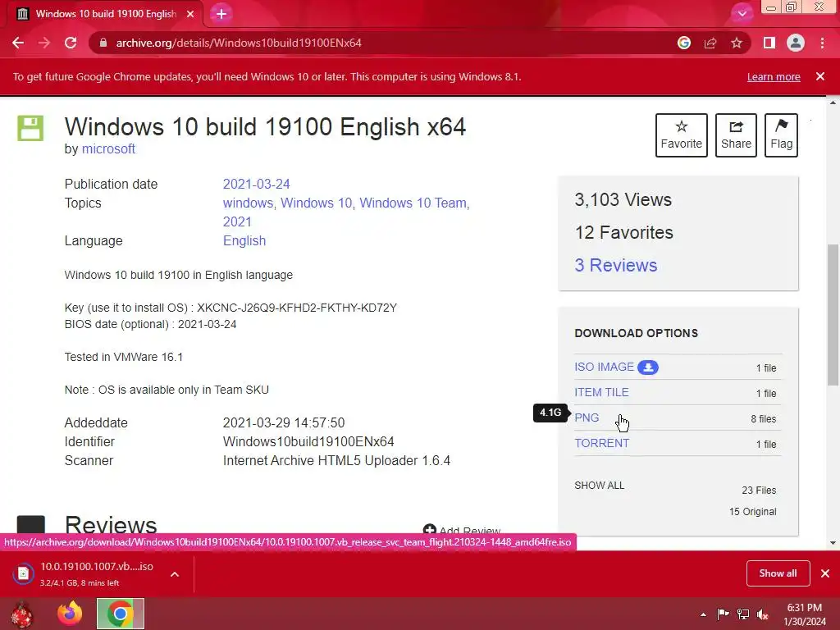Close the Windows 10 build 19100 tab

(190, 14)
